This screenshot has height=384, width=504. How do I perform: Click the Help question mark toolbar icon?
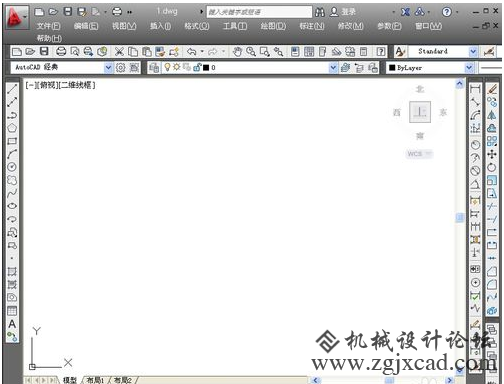pos(381,52)
